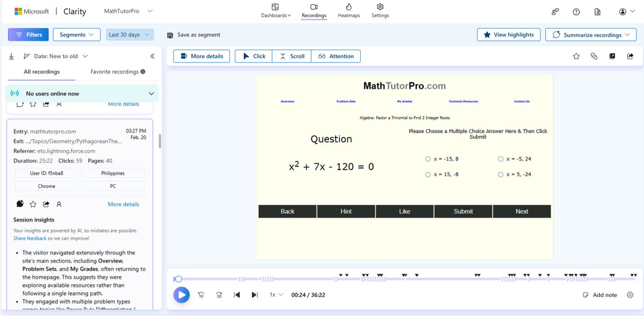Click share recording icon in player toolbar
Image resolution: width=644 pixels, height=316 pixels.
point(630,56)
